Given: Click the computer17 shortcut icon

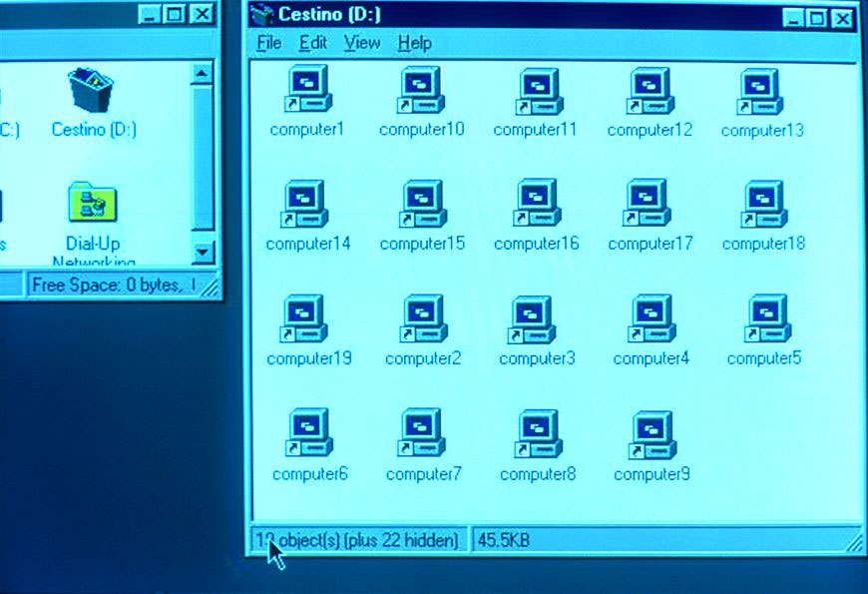Looking at the screenshot, I should pos(647,203).
